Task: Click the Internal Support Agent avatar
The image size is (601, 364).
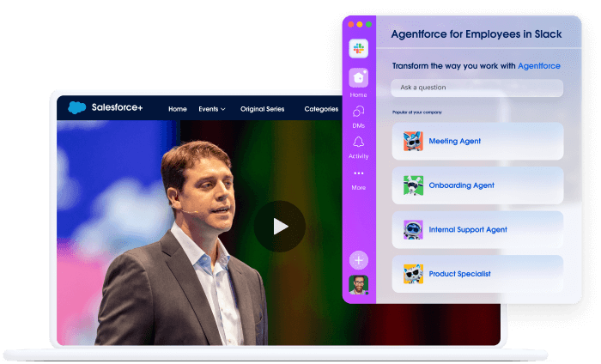Action: [x=413, y=229]
